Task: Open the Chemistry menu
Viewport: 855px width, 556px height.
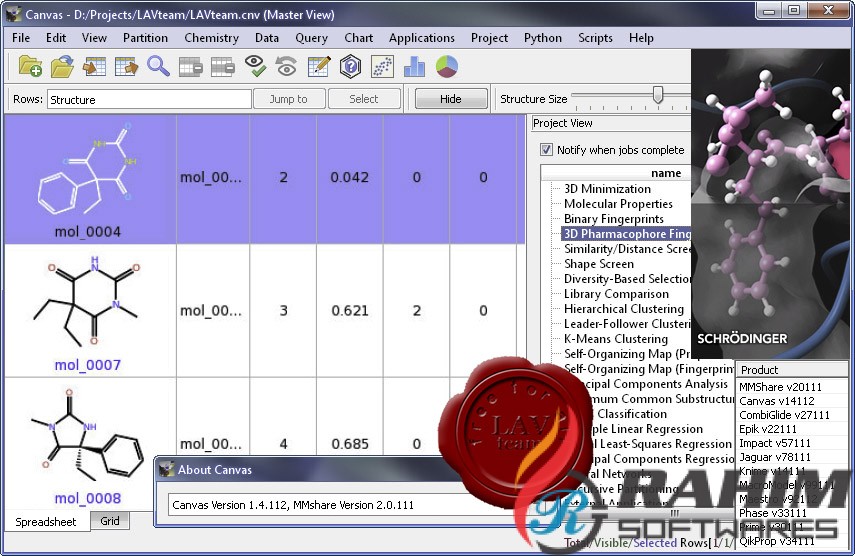Action: tap(212, 38)
